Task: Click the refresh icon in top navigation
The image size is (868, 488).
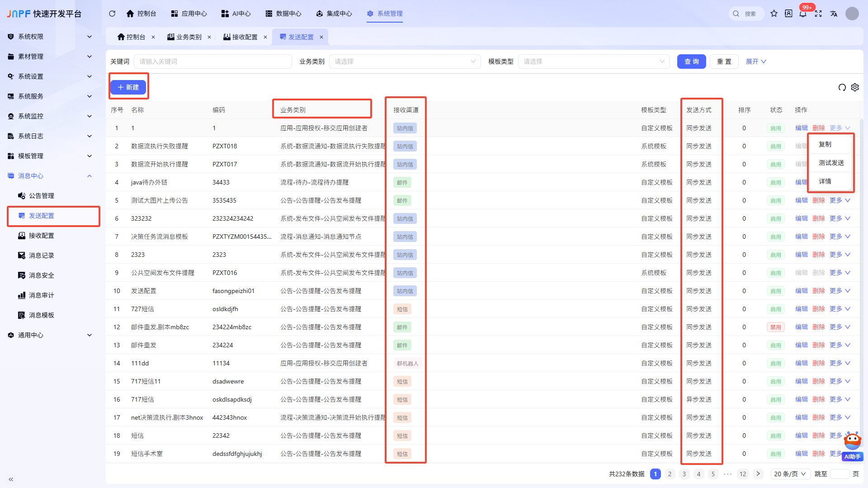Action: click(x=112, y=14)
